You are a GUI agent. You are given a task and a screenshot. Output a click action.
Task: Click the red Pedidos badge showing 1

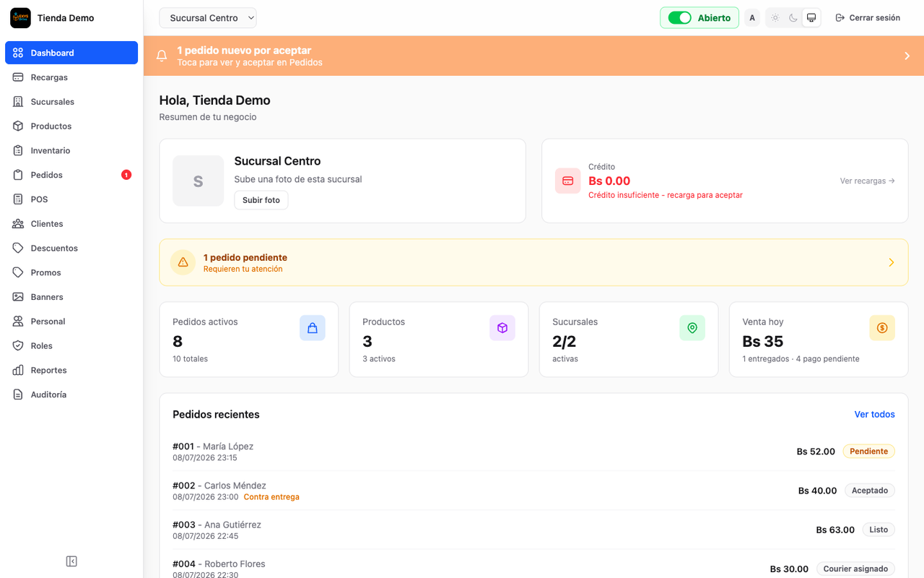click(126, 175)
